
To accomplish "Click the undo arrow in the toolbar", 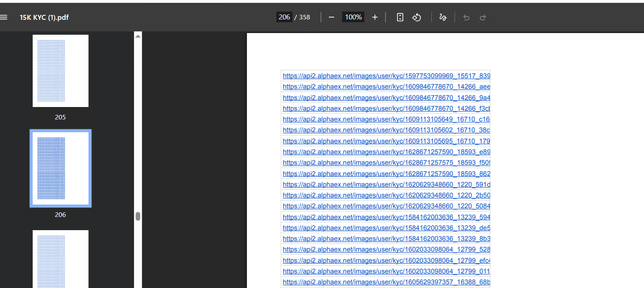I will pyautogui.click(x=466, y=17).
